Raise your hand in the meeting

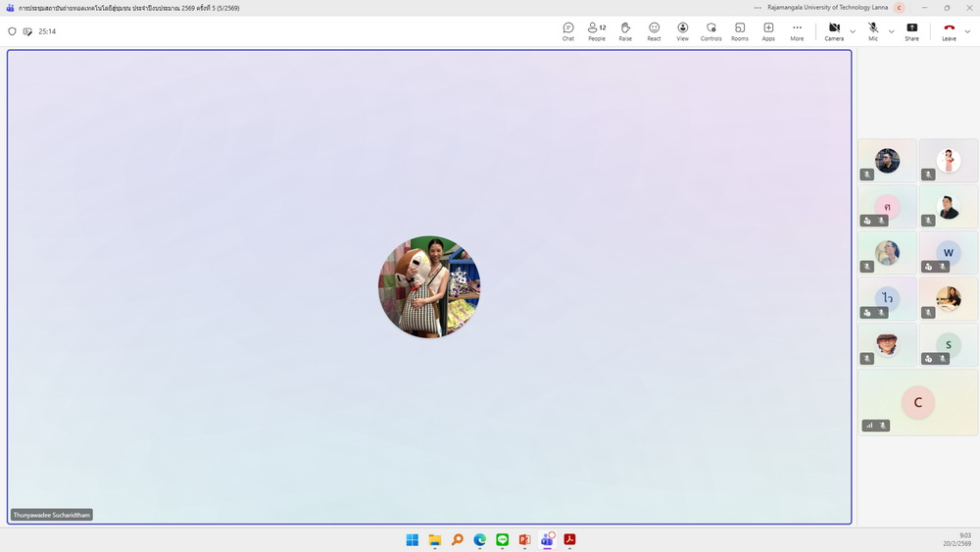point(625,30)
